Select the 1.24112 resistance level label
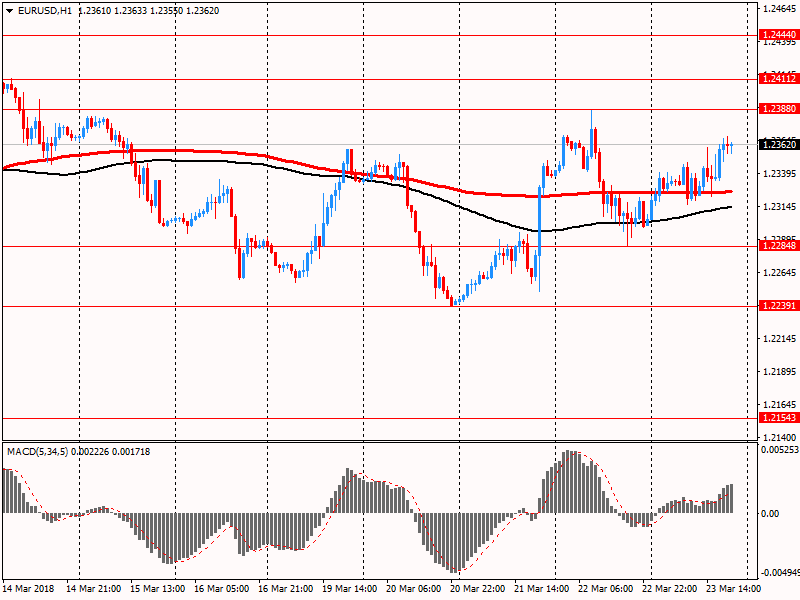 point(778,78)
